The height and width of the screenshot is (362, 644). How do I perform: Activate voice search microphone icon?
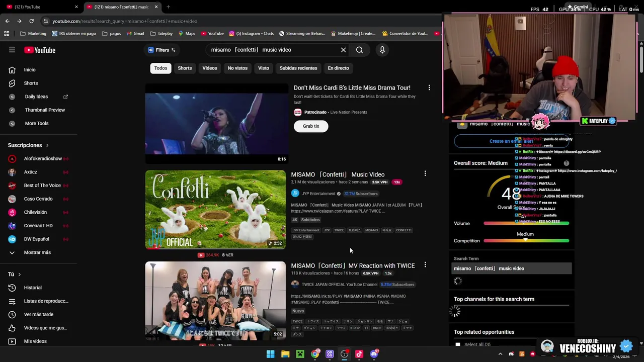[382, 50]
